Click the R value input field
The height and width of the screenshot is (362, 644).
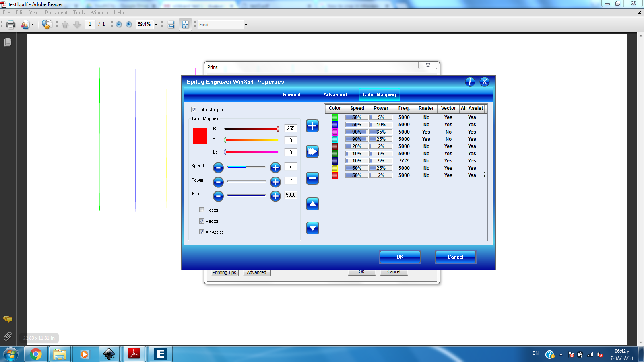(291, 128)
